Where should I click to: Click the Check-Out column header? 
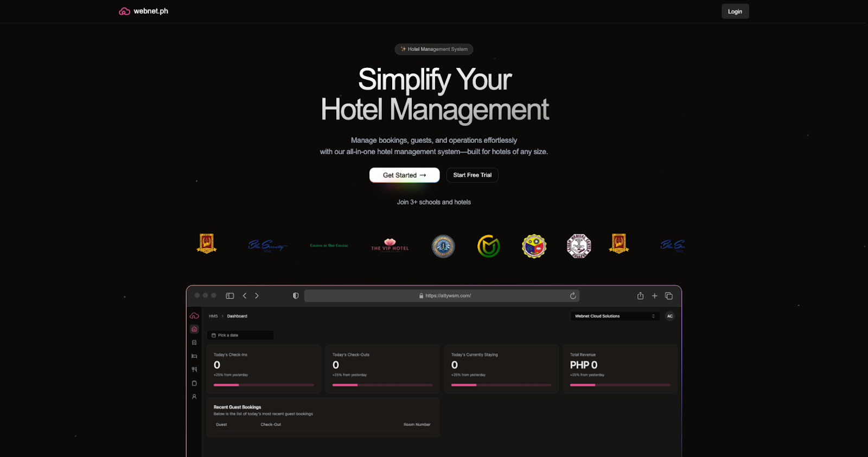pyautogui.click(x=271, y=424)
